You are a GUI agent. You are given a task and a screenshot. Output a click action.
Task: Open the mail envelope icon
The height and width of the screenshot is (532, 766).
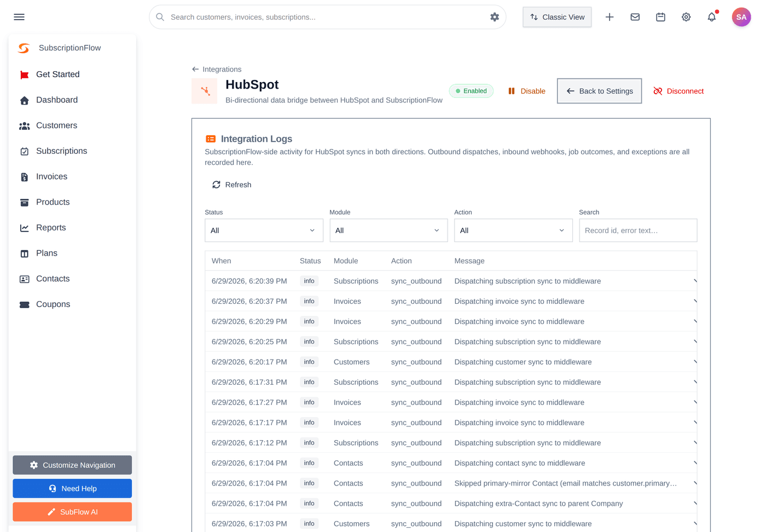pos(635,17)
